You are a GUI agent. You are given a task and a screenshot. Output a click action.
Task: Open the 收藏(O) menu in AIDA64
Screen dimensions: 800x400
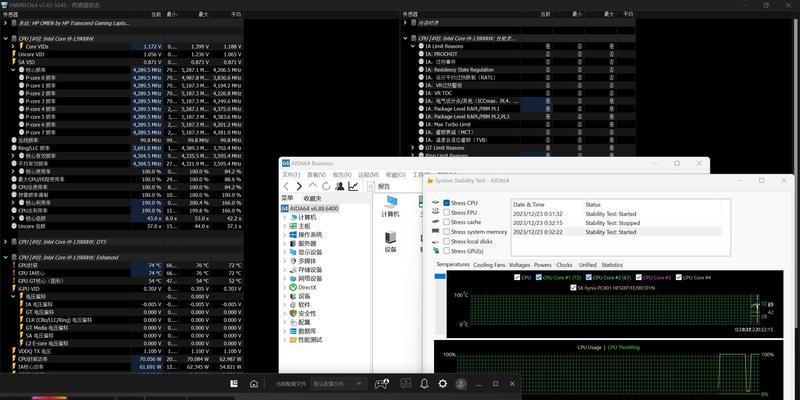(x=395, y=174)
